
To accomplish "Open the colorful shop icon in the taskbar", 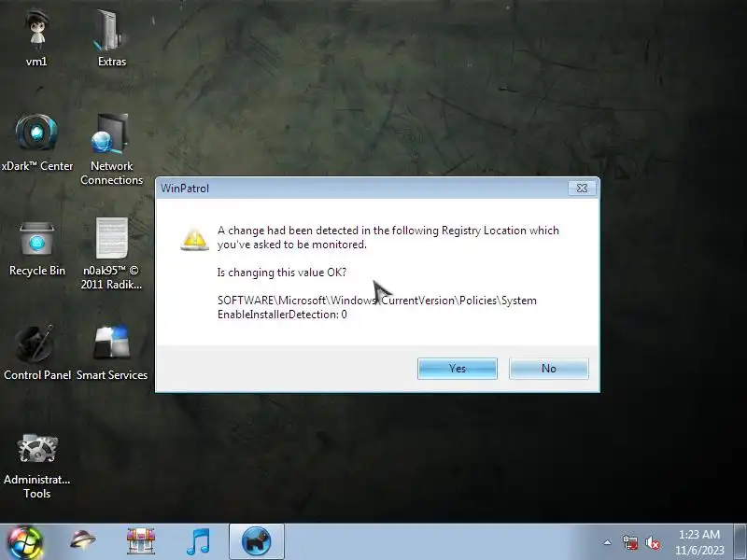I will pos(141,541).
